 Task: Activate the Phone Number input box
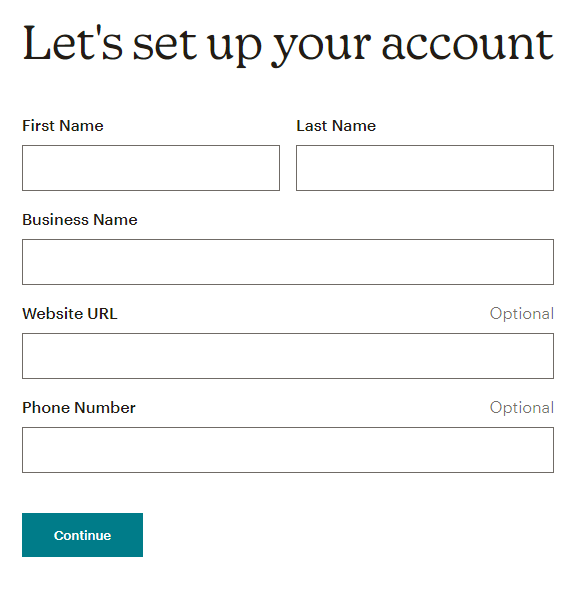(x=288, y=450)
